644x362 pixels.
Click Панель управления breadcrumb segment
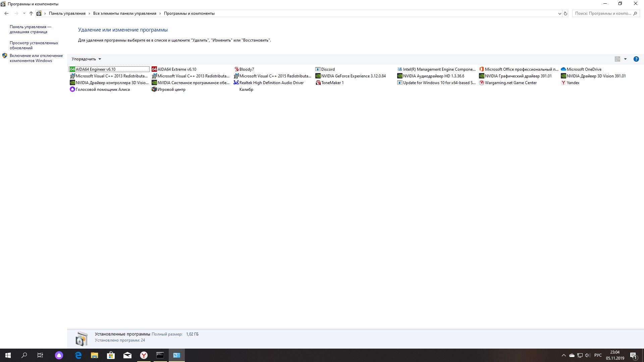point(67,14)
